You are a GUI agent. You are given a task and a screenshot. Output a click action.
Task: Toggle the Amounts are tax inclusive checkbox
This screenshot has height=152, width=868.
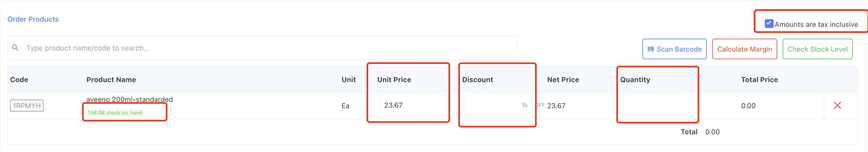click(x=769, y=24)
